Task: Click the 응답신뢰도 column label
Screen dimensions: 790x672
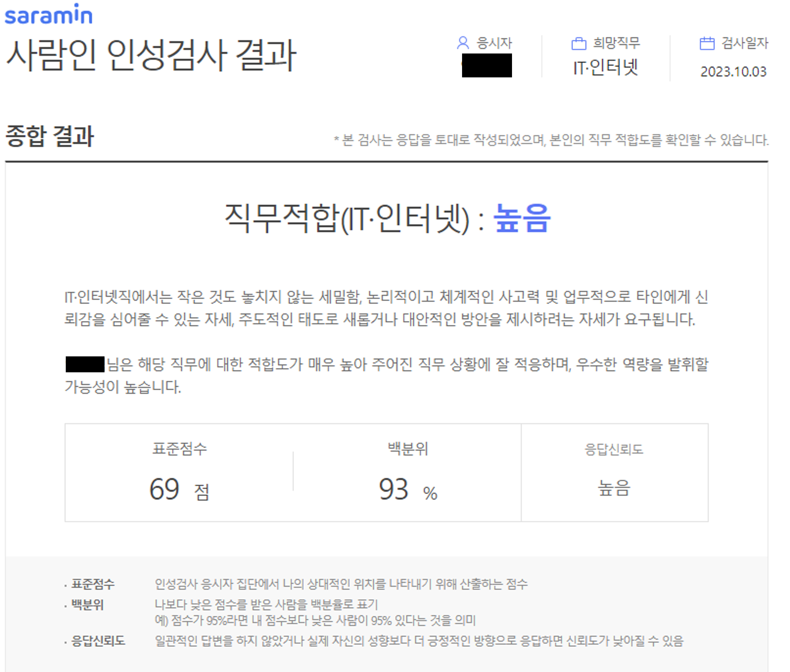Action: [614, 450]
